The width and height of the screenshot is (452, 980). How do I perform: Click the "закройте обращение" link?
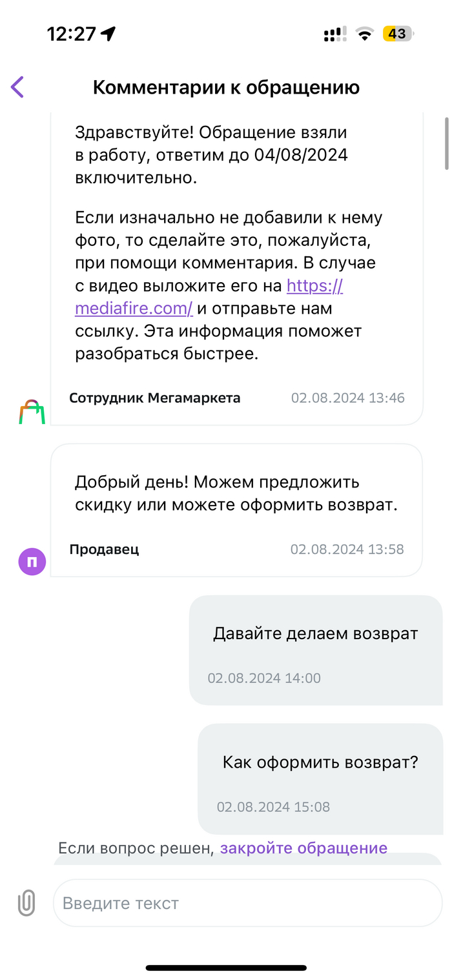click(x=303, y=848)
